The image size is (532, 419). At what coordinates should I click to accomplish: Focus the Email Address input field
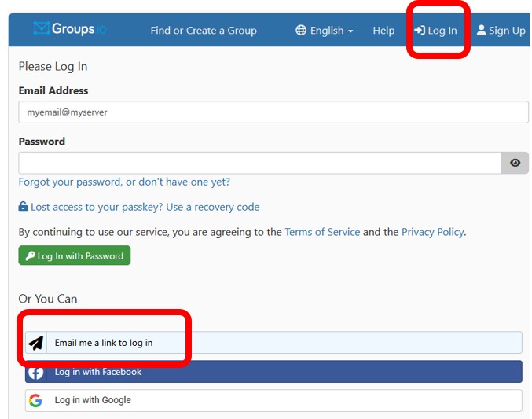273,112
